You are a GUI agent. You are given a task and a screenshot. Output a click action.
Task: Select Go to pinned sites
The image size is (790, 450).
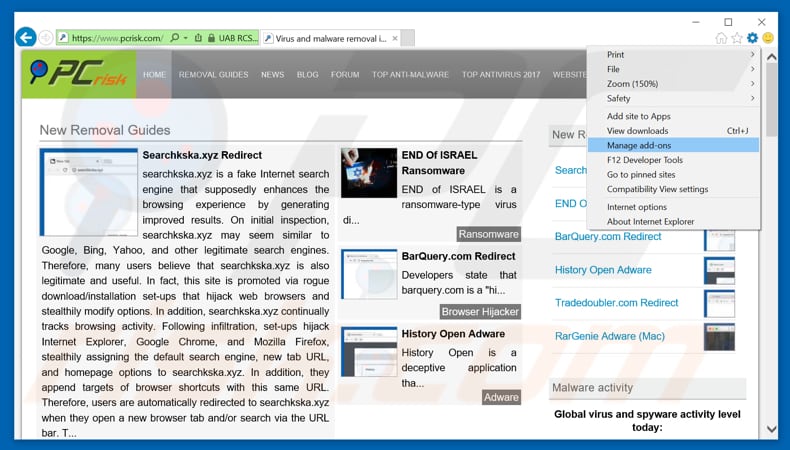[674, 174]
